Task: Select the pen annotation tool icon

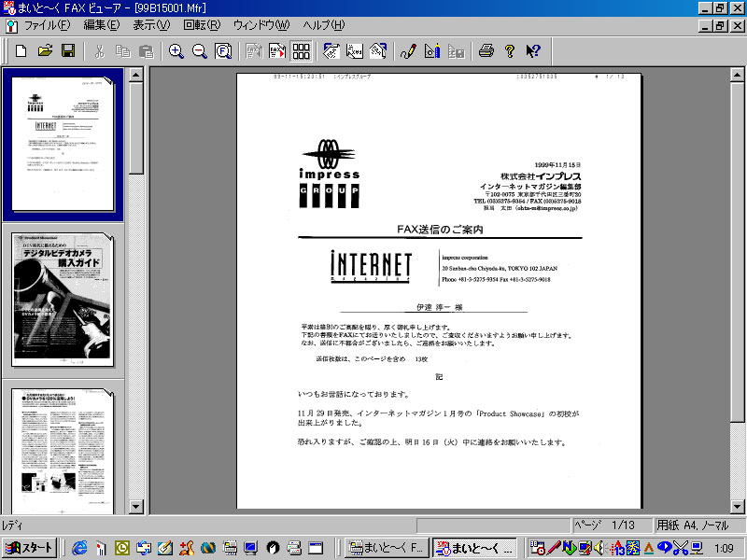Action: click(408, 51)
